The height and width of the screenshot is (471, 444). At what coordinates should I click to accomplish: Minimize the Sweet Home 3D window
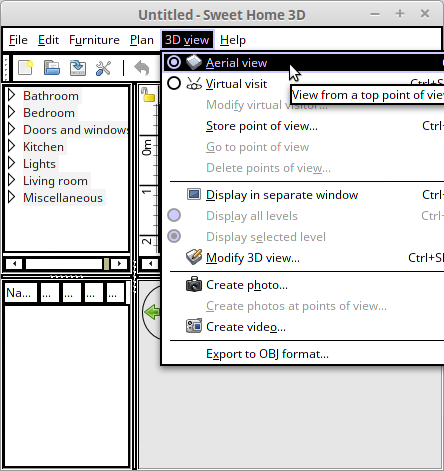(x=375, y=14)
